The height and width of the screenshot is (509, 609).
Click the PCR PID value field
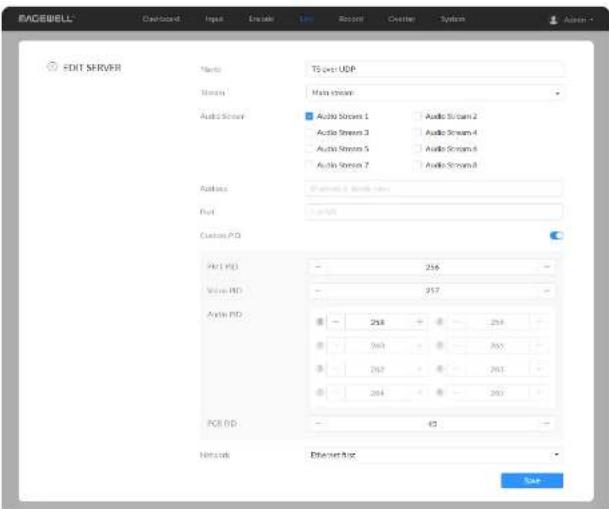(x=432, y=424)
